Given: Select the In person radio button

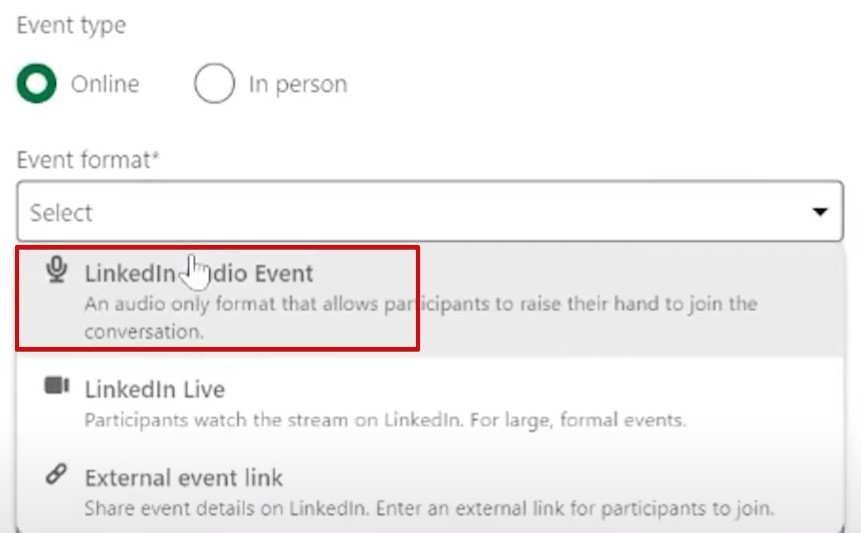Looking at the screenshot, I should pos(214,84).
